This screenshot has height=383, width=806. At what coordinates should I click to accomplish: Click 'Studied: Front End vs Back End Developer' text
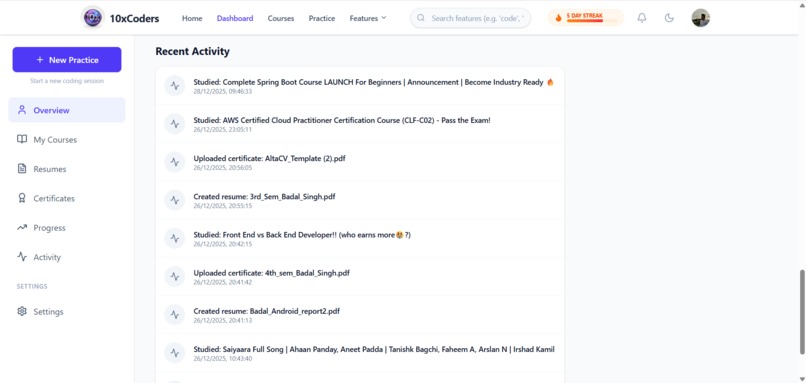(302, 235)
